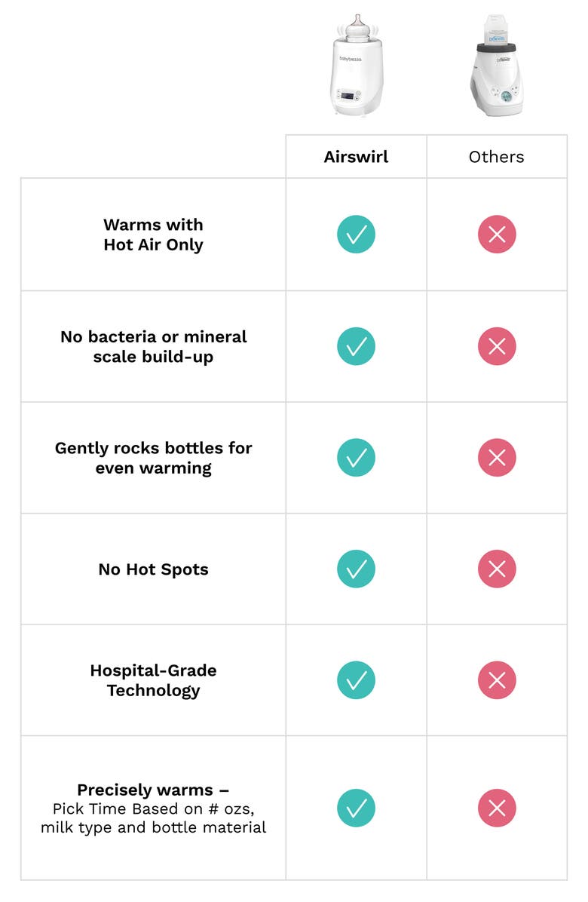588x902 pixels.
Task: Click Airswirl checkmark for Precisely warms
Action: [356, 808]
